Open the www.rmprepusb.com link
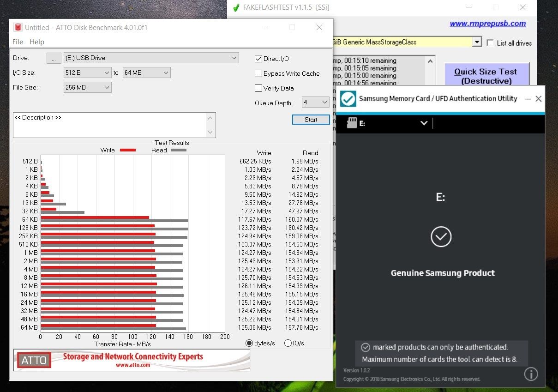Viewport: 558px width, 392px height. coord(488,24)
